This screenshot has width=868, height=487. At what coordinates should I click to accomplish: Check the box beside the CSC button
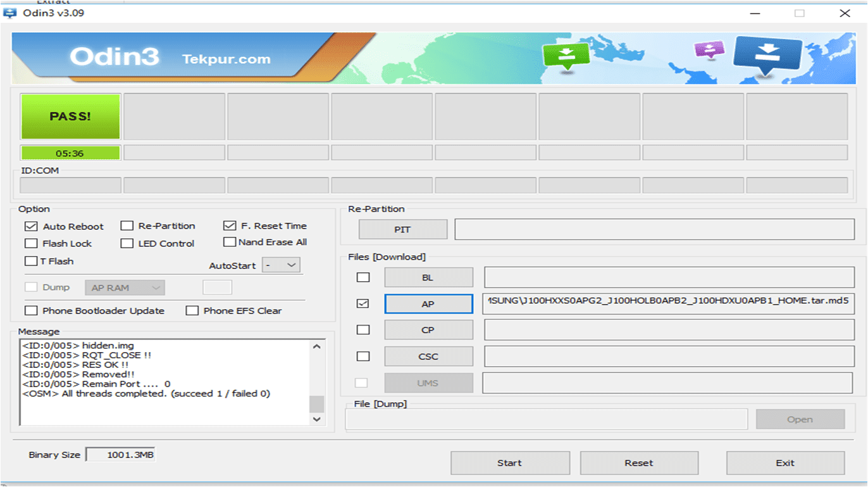(x=363, y=357)
